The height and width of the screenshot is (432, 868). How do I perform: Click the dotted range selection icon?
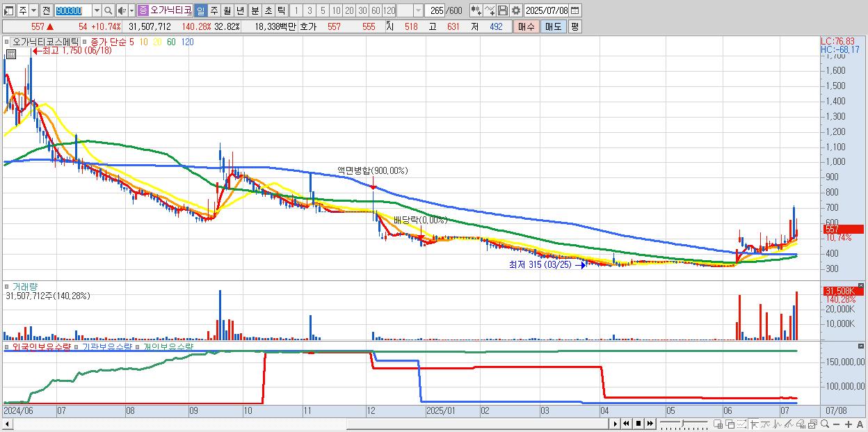pos(741,424)
